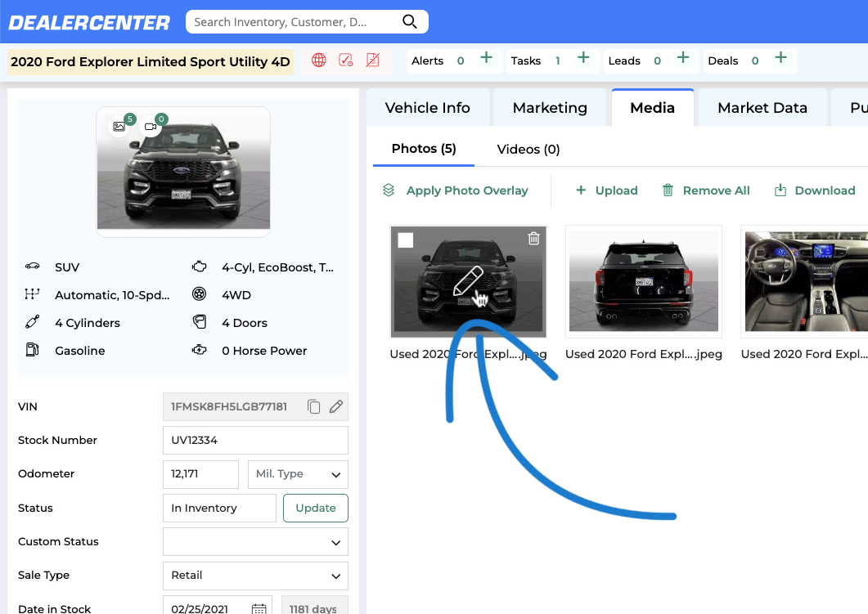Click the Upload label
Screen dimensions: 868x614
click(x=617, y=190)
